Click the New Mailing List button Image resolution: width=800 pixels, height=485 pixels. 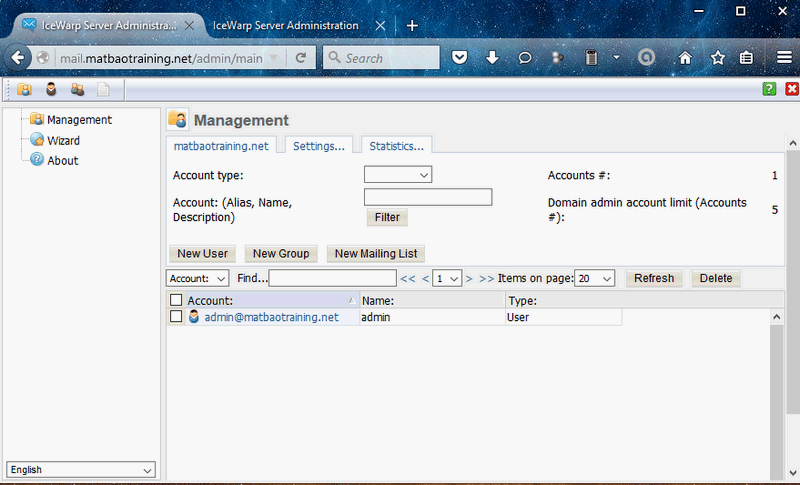click(376, 253)
